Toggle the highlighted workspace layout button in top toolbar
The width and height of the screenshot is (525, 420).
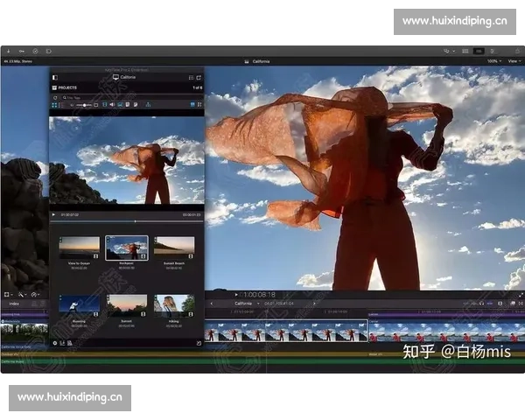(478, 51)
